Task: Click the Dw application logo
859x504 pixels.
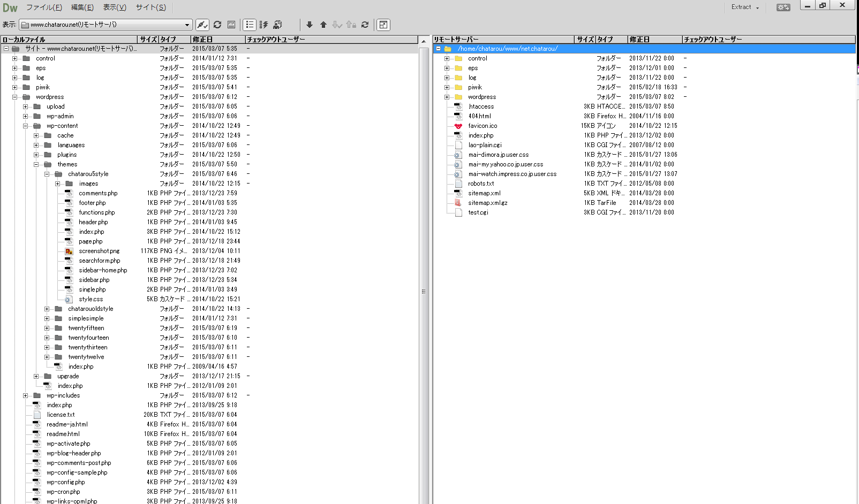Action: 10,7
